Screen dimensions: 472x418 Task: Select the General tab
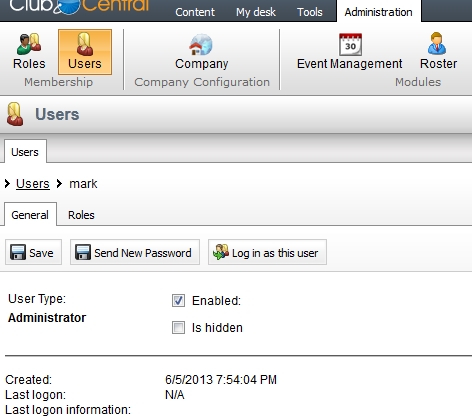point(30,214)
